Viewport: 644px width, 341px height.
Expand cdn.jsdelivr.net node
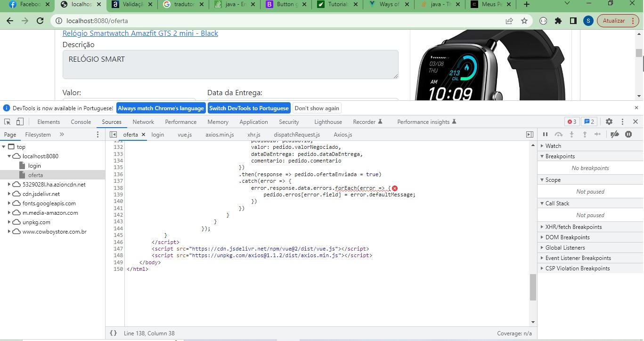9,194
